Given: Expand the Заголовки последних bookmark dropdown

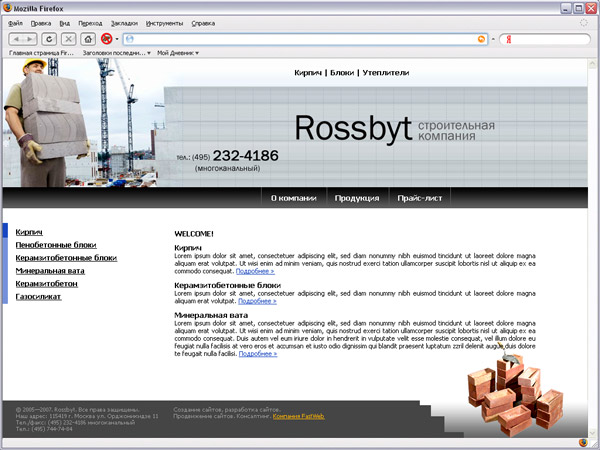Looking at the screenshot, I should tap(147, 52).
